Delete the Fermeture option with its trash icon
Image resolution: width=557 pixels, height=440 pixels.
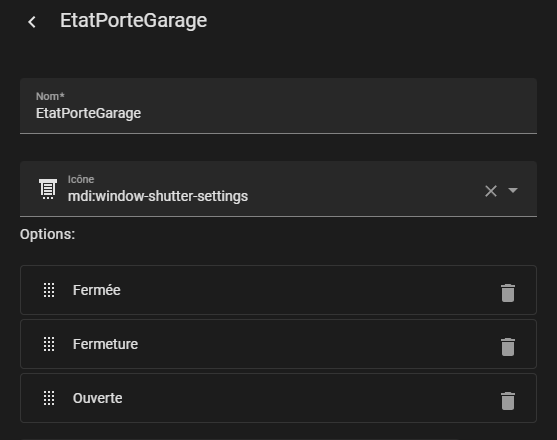point(508,347)
